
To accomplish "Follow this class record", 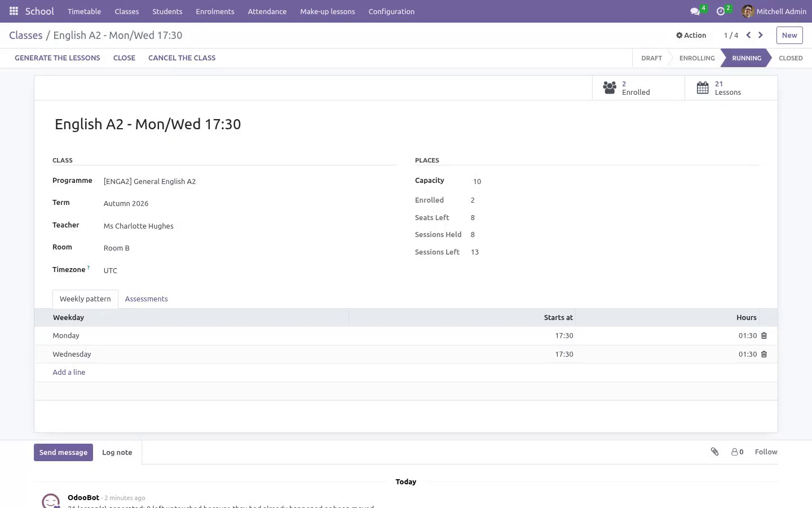I will tap(766, 452).
